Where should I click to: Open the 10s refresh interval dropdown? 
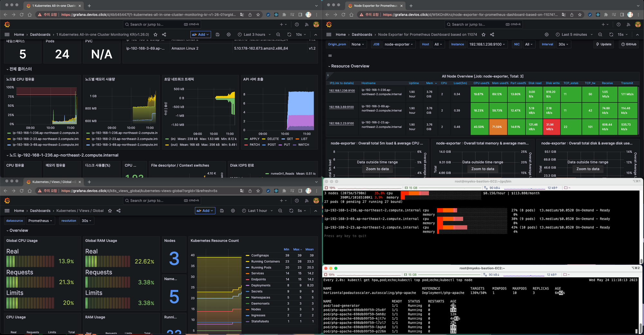coord(300,34)
